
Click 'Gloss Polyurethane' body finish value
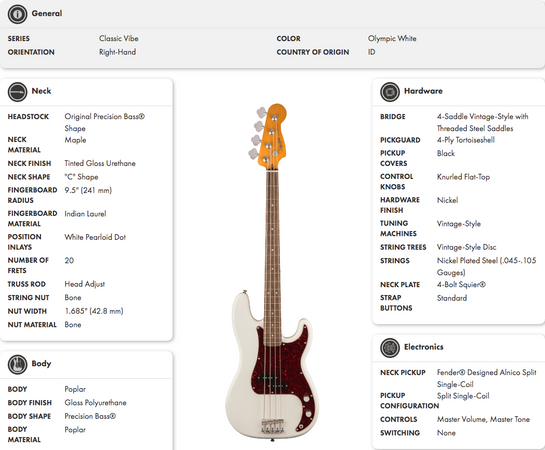click(96, 403)
